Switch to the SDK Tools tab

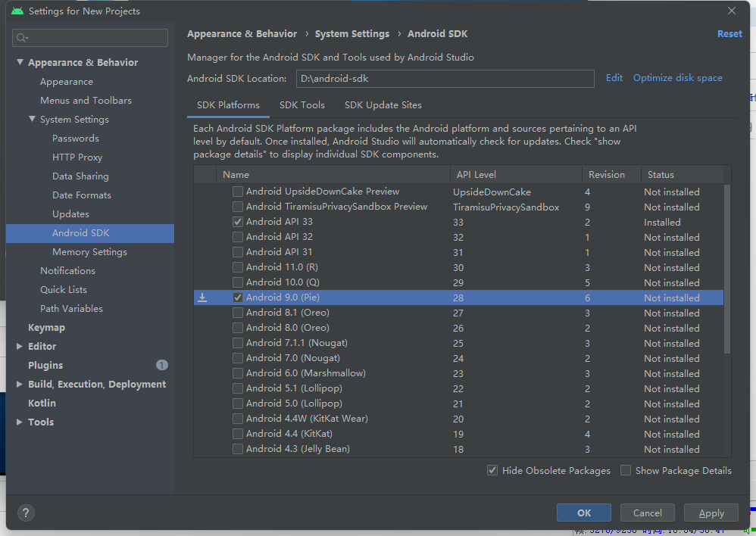pyautogui.click(x=301, y=105)
